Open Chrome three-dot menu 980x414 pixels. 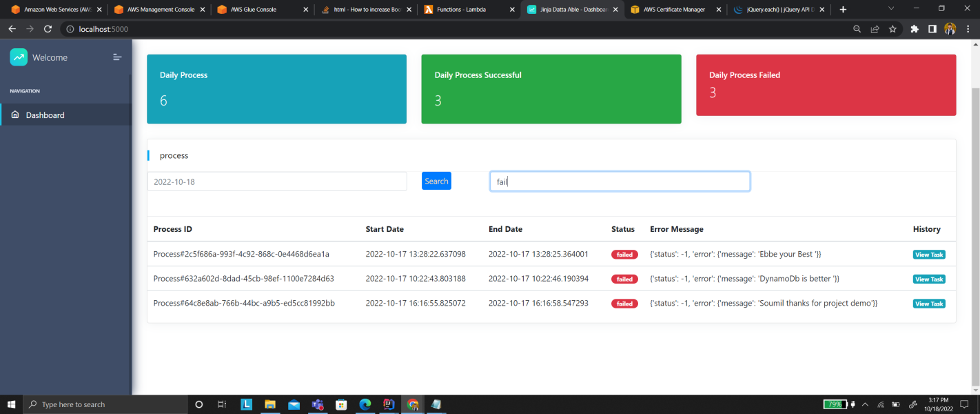click(x=968, y=29)
